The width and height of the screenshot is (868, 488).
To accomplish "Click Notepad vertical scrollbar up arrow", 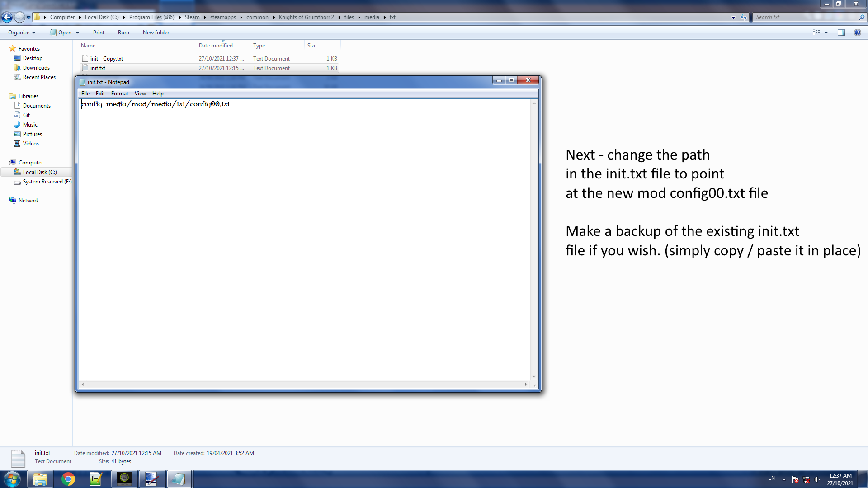I will click(534, 103).
